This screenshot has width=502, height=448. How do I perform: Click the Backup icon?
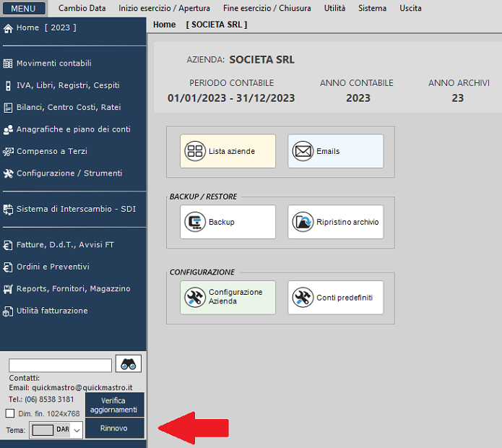(x=195, y=222)
